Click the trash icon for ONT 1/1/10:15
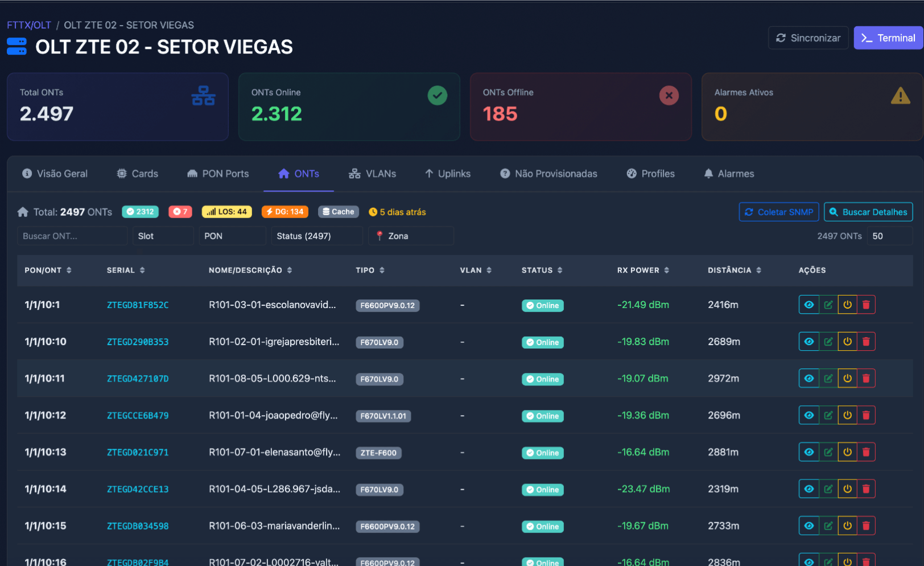Screen dimensions: 924x566 866,526
